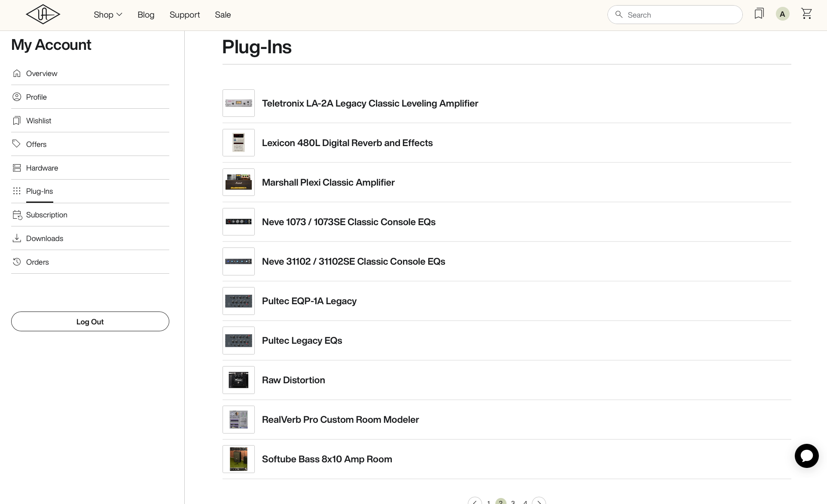Open the chat support bubble
Image resolution: width=827 pixels, height=504 pixels.
point(806,456)
